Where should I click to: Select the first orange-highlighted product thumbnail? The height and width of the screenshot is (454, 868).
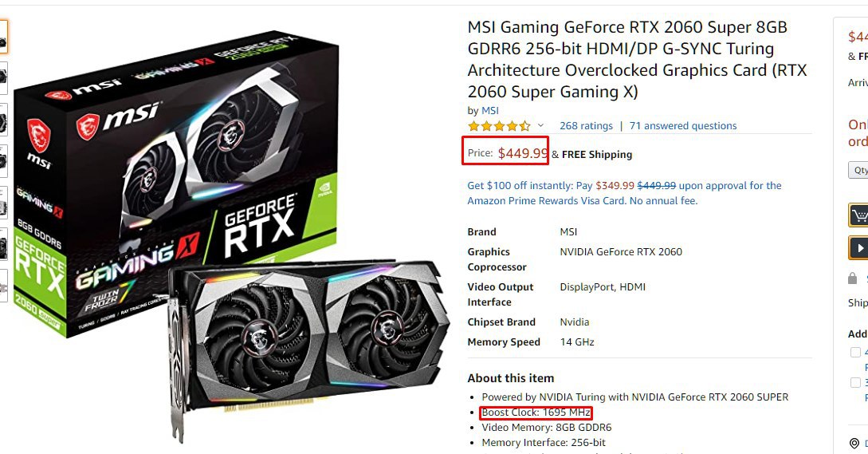(x=3, y=37)
